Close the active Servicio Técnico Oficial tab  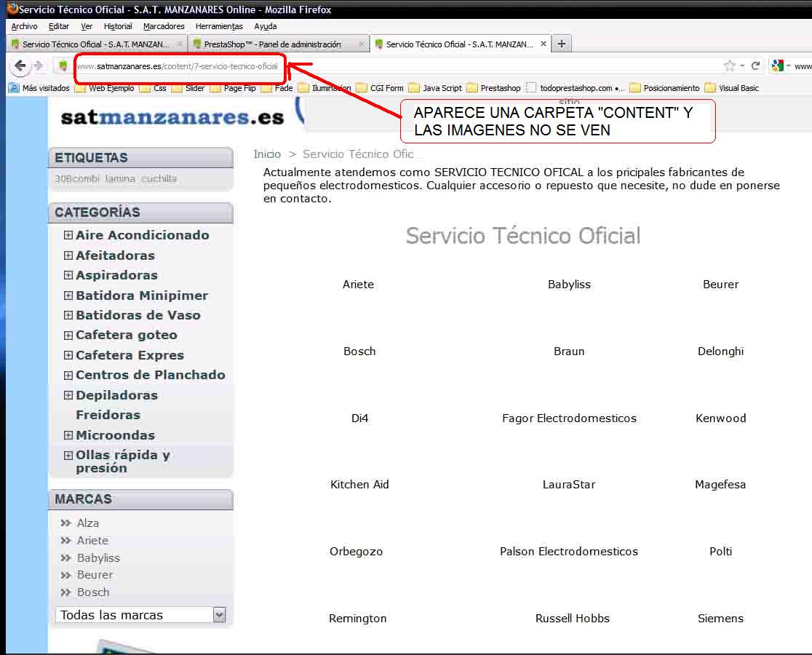point(544,44)
